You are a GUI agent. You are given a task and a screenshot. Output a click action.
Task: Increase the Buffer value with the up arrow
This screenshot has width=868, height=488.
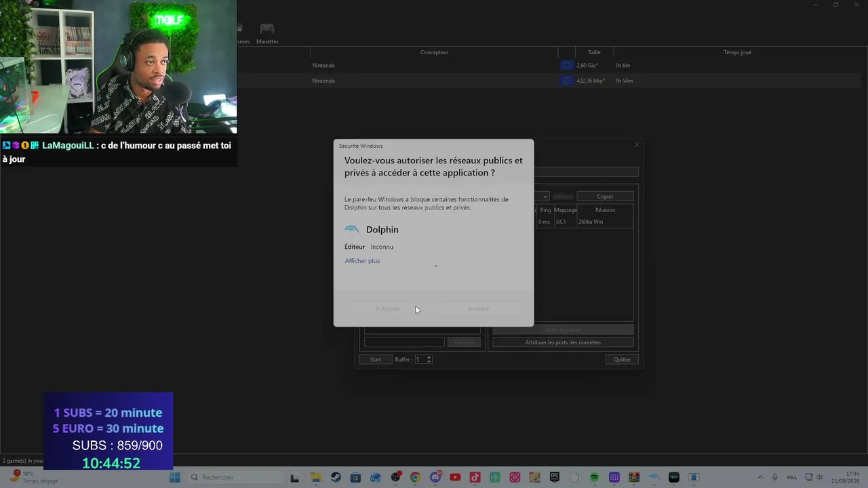pyautogui.click(x=429, y=357)
